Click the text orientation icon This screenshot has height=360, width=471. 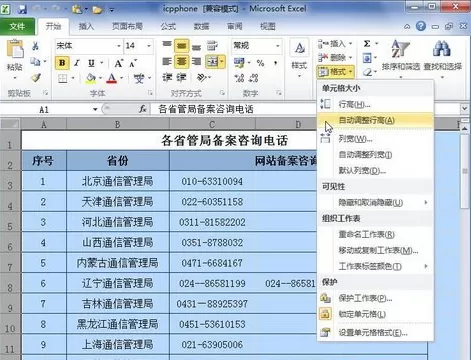(x=201, y=78)
